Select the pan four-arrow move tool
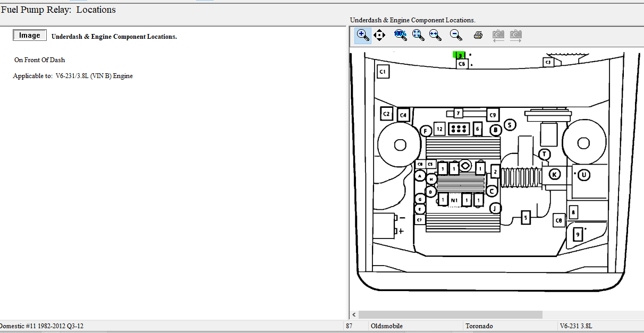Image resolution: width=644 pixels, height=333 pixels. pyautogui.click(x=379, y=36)
